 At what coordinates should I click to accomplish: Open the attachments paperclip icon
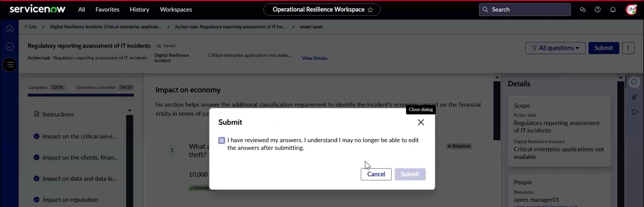634,97
